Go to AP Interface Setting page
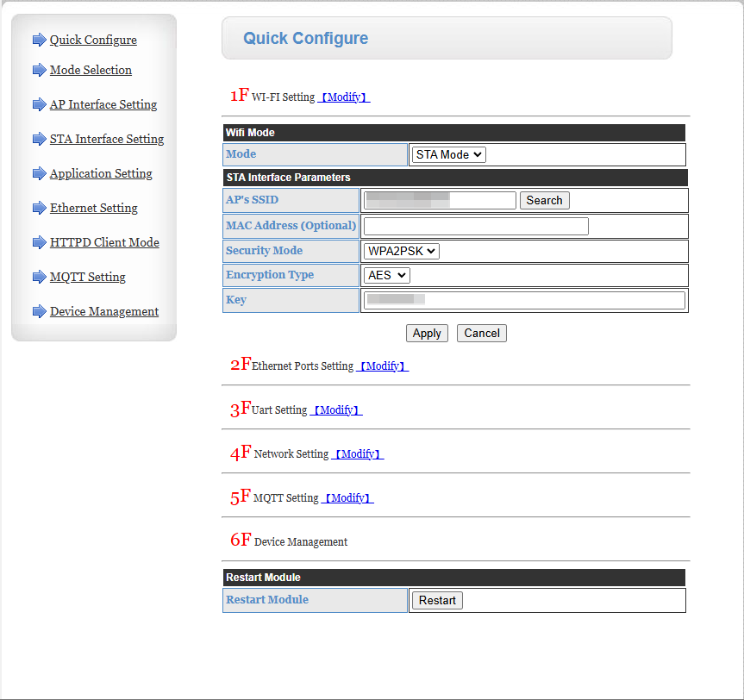Image resolution: width=744 pixels, height=700 pixels. (103, 104)
